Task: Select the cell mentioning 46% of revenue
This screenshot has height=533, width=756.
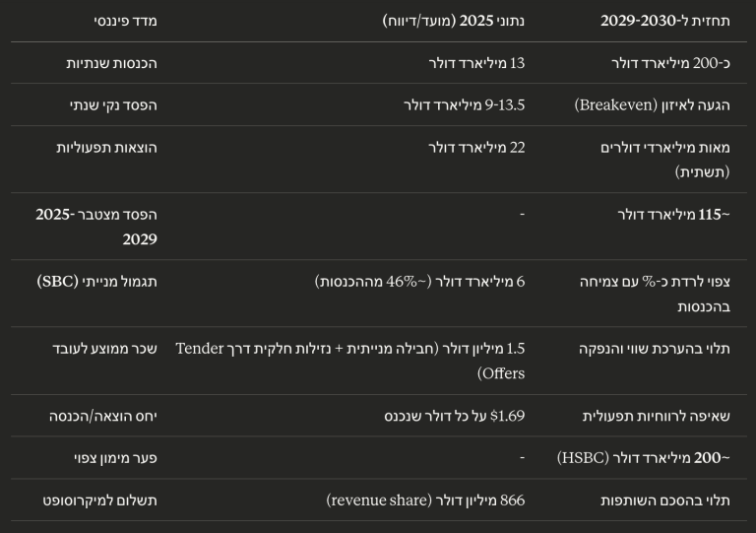Action: click(420, 281)
